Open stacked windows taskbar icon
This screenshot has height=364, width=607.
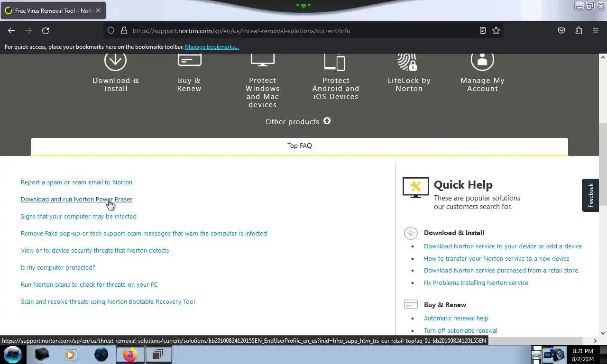(x=158, y=355)
